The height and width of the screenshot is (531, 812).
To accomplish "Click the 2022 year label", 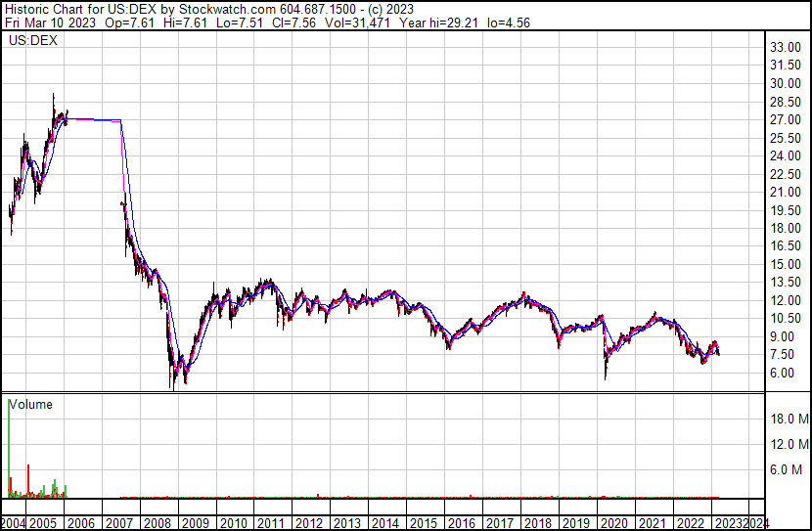I will pyautogui.click(x=691, y=523).
